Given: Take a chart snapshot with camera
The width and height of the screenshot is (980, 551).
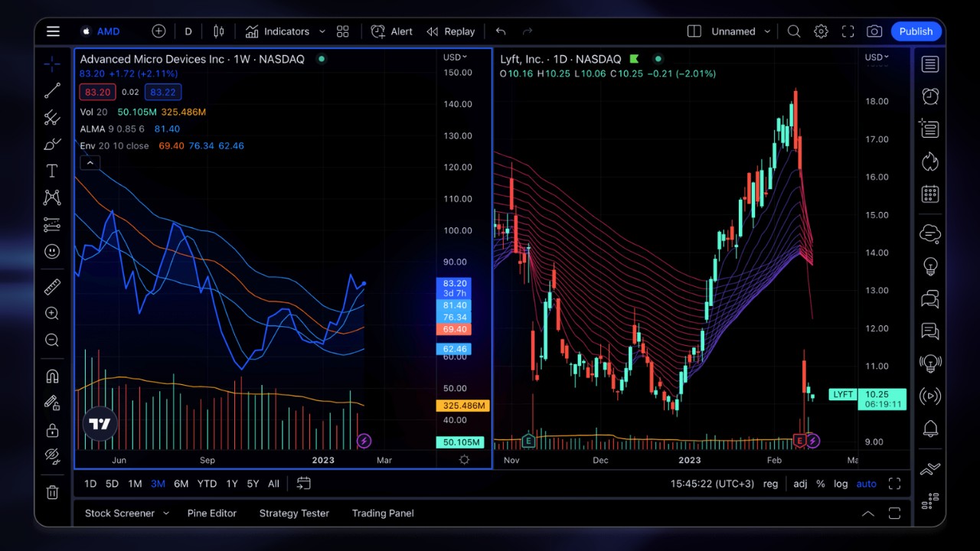Looking at the screenshot, I should pos(874,31).
